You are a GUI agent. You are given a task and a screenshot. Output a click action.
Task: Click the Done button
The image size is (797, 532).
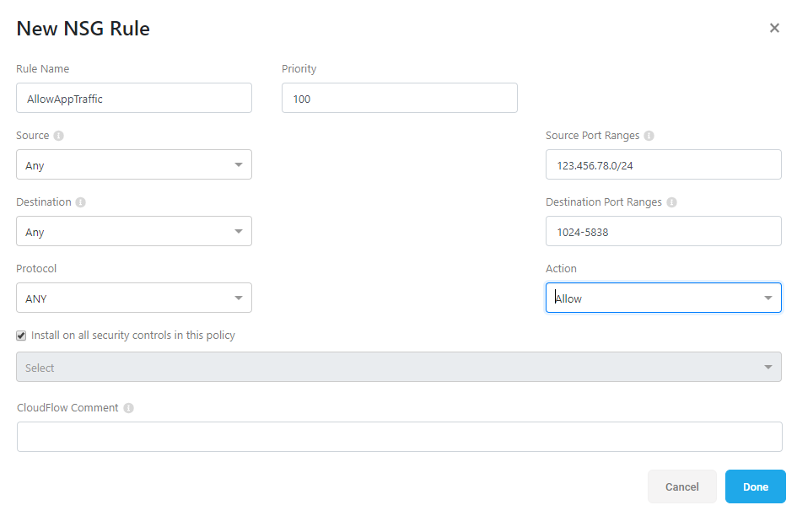point(756,486)
